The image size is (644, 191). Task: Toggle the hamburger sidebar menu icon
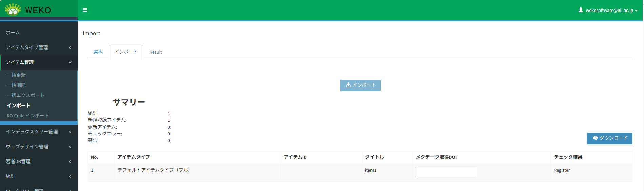85,10
